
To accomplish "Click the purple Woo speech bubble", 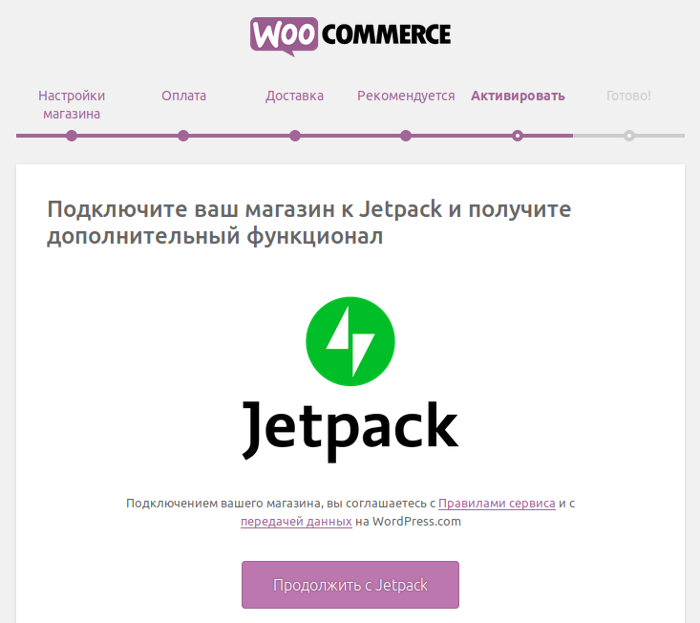I will pos(284,37).
